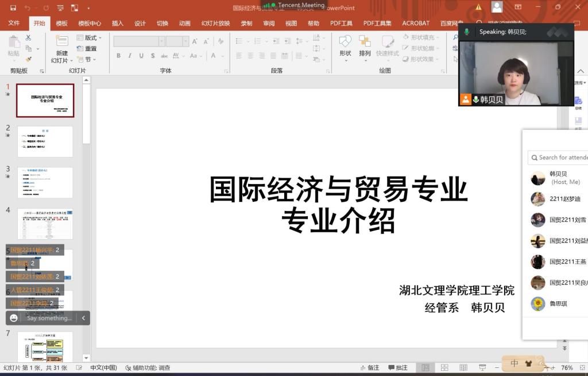Toggle the Comments pane in status bar
Image resolution: width=588 pixels, height=376 pixels.
(398, 367)
